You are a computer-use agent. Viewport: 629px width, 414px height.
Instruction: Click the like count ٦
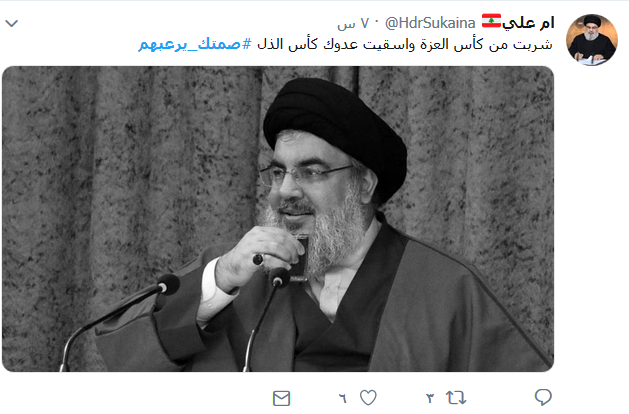pos(342,398)
